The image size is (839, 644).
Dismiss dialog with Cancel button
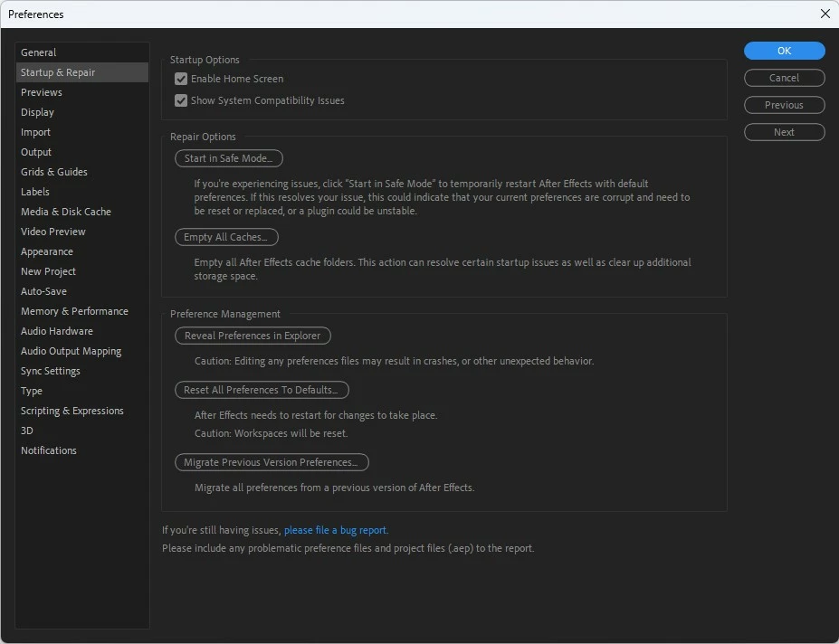coord(785,78)
